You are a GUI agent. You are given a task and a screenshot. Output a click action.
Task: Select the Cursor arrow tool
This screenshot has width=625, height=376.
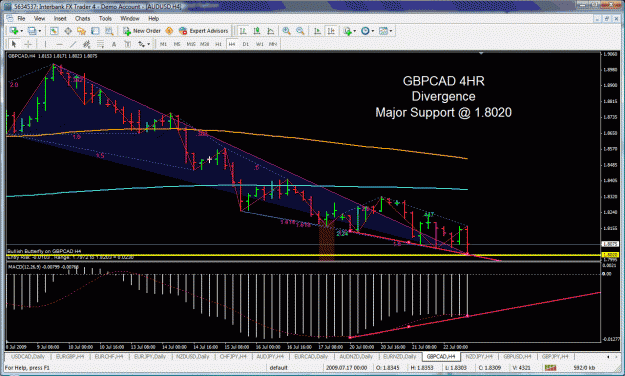tap(14, 44)
